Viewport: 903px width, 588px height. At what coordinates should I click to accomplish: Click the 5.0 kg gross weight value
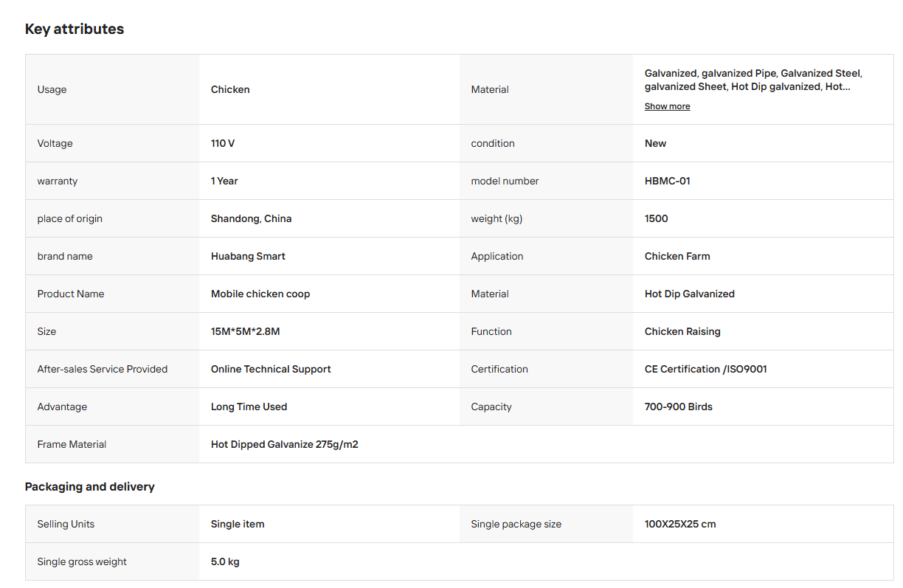click(225, 561)
